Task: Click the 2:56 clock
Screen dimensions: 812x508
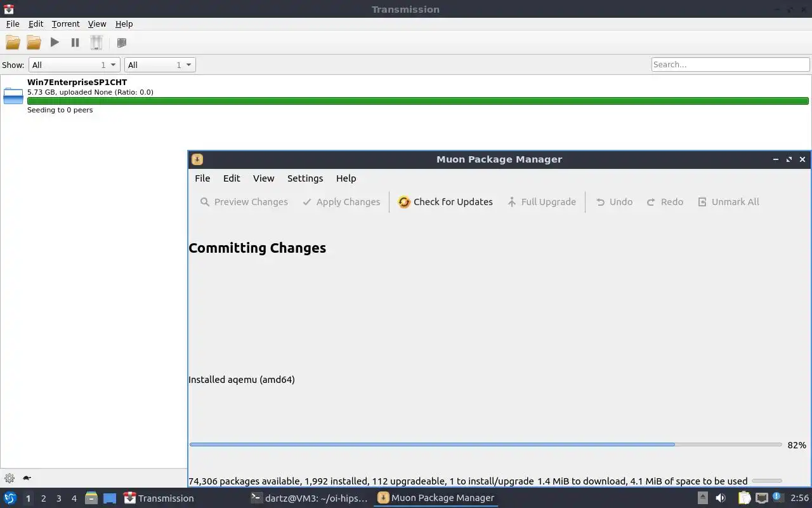Action: [x=799, y=498]
